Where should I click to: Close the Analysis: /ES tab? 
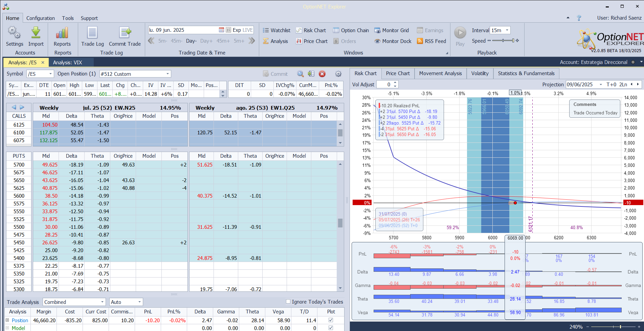(43, 62)
